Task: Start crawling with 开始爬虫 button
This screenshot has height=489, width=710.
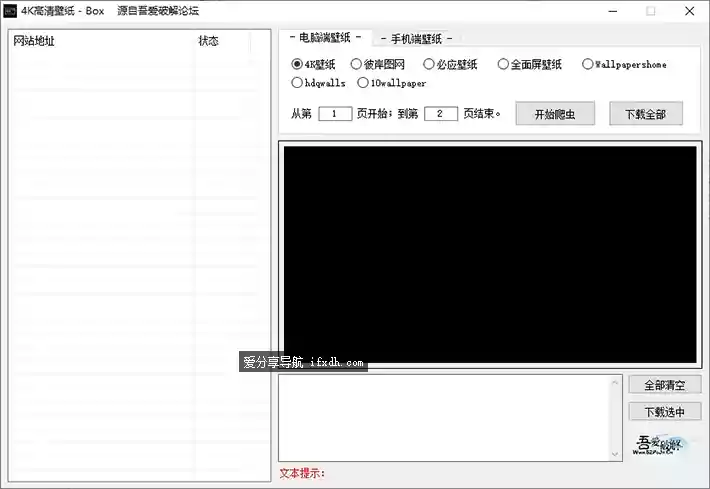Action: 555,114
